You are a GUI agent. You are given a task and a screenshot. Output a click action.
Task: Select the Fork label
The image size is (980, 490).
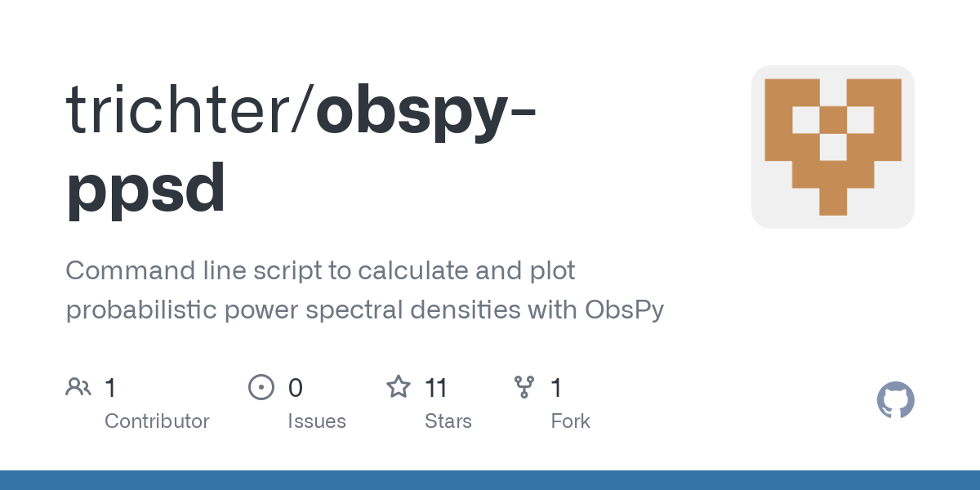pyautogui.click(x=571, y=421)
